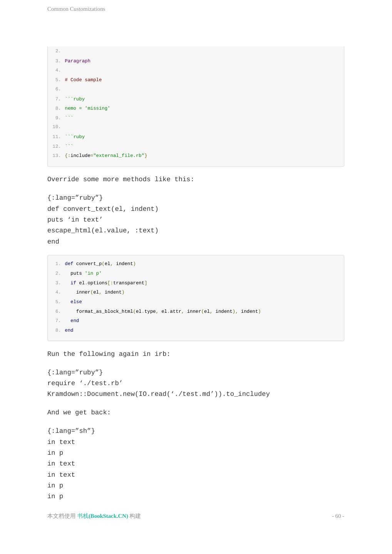Click the nemo = 'missing' code line

tap(87, 108)
